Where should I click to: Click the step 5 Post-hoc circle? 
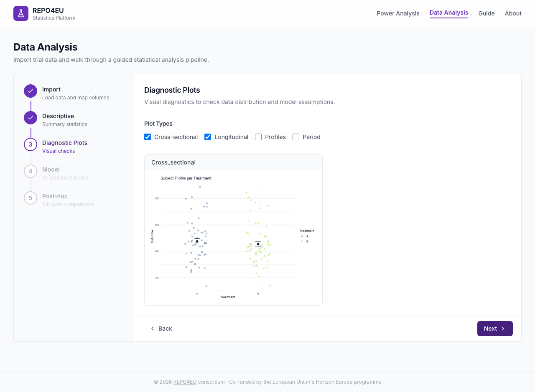point(31,198)
